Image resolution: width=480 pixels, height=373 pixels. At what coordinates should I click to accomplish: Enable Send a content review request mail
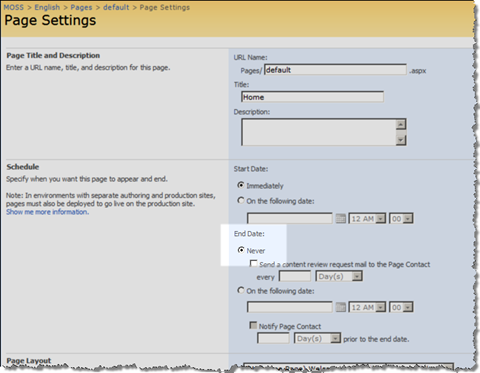tap(254, 264)
